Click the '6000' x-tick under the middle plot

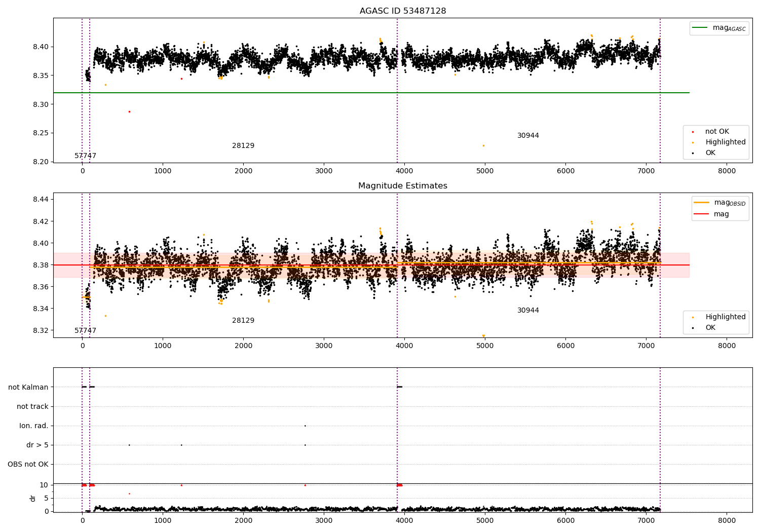click(x=565, y=346)
